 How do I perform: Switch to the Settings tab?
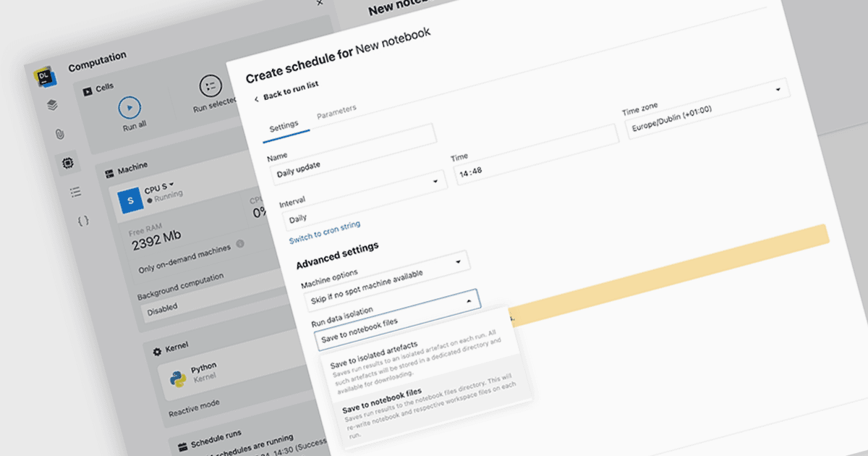284,125
